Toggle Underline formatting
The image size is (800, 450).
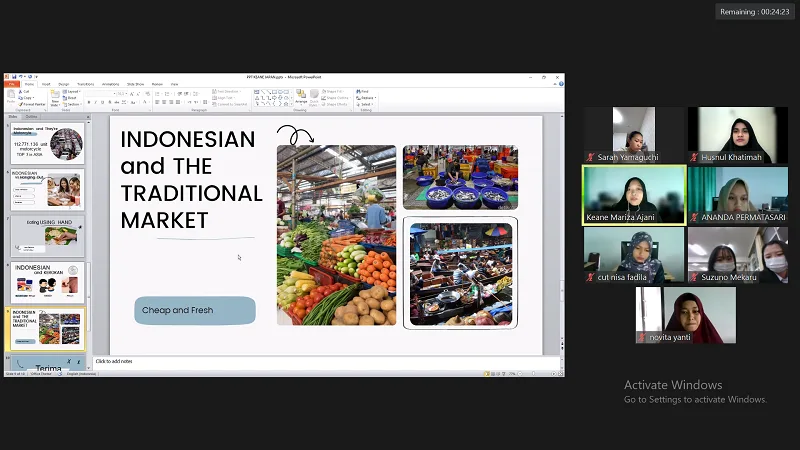click(103, 103)
